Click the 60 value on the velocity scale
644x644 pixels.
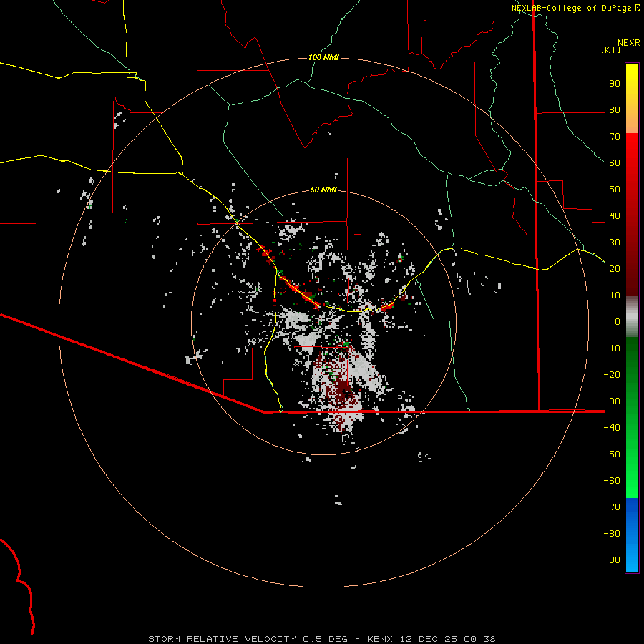[615, 163]
